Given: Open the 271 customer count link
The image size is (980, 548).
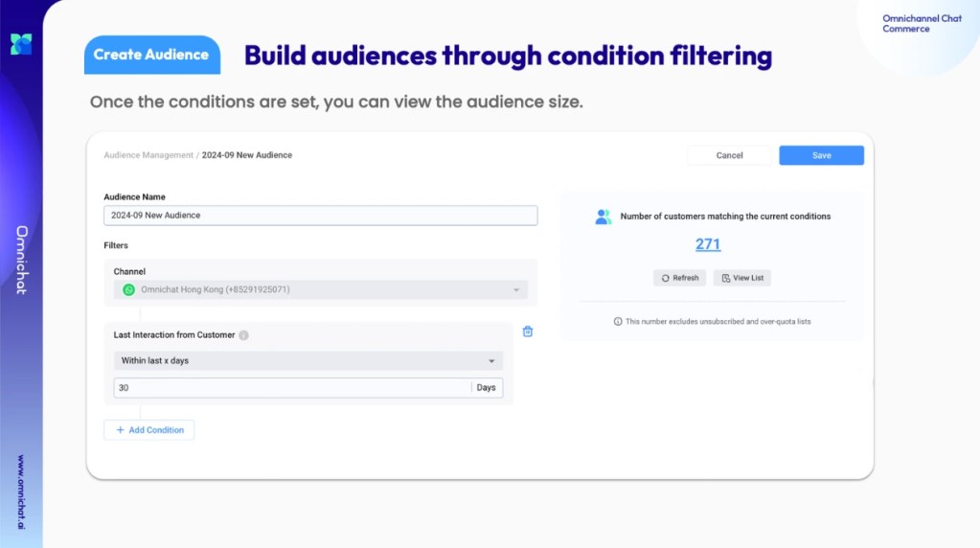Looking at the screenshot, I should 708,244.
